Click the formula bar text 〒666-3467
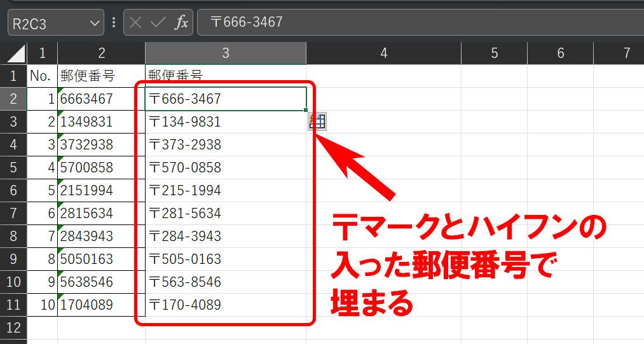Viewport: 644px width, 344px height. pyautogui.click(x=247, y=22)
